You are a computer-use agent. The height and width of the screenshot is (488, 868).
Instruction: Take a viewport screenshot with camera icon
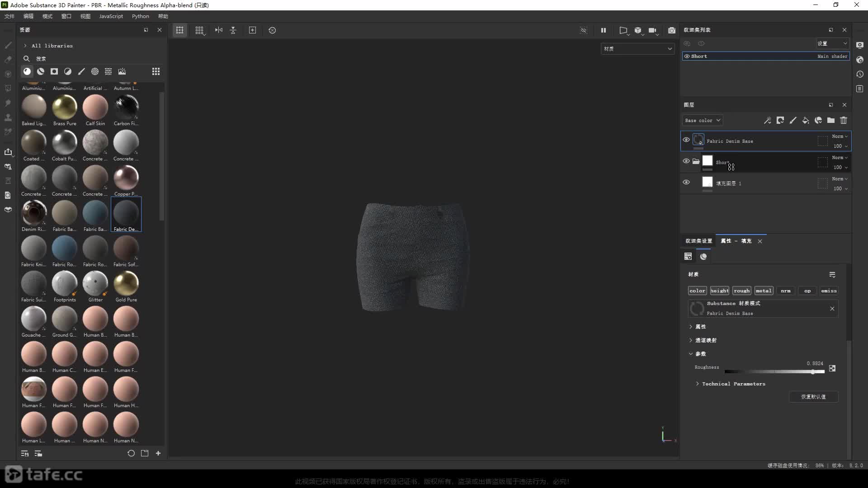point(672,30)
